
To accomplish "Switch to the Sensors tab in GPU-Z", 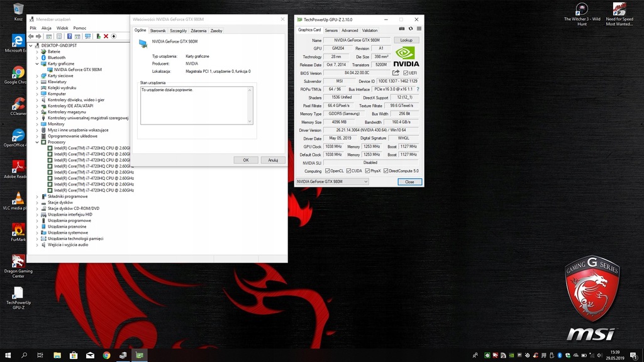I will [331, 30].
